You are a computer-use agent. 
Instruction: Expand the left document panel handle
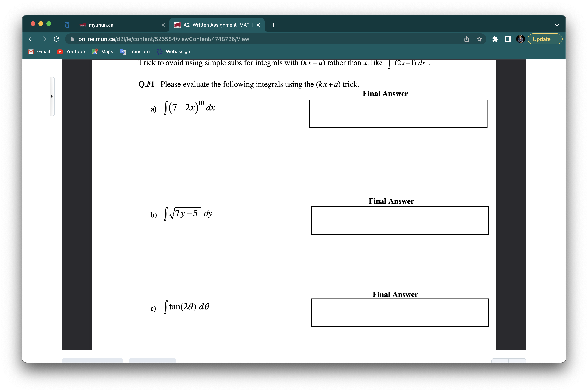(x=52, y=96)
